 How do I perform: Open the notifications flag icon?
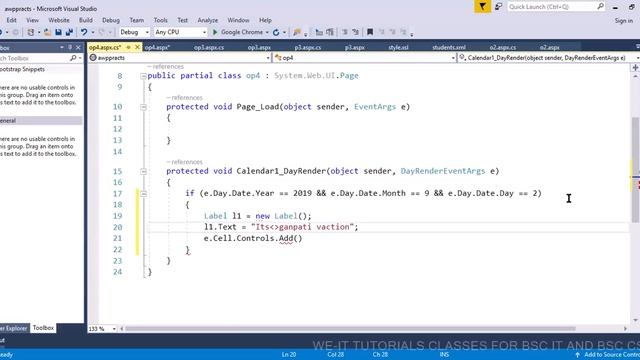482,7
